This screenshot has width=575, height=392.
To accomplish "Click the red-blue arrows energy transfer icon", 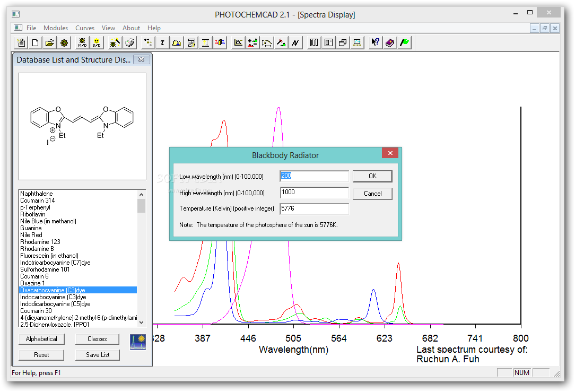I will pyautogui.click(x=220, y=42).
